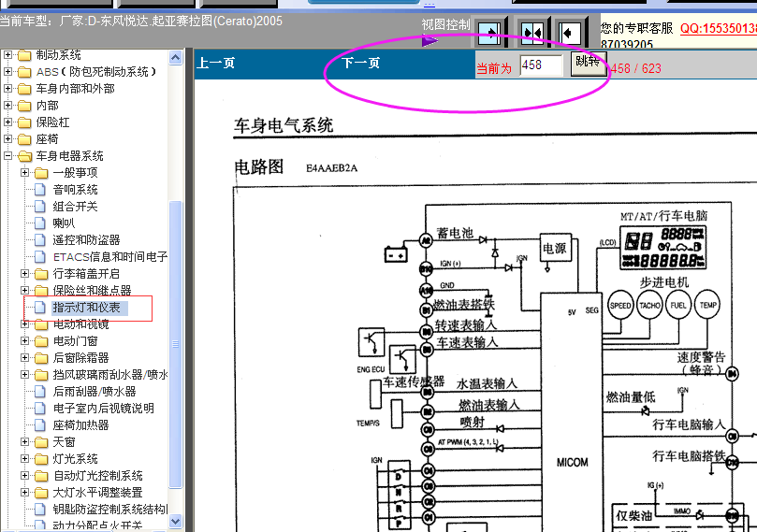Expand the 内部 tree node
This screenshot has height=532, width=757.
pos(7,106)
